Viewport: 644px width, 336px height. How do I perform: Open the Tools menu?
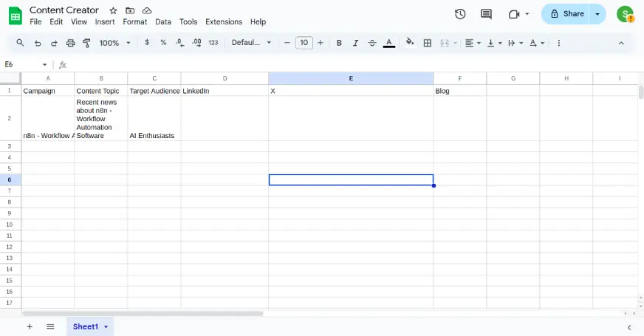tap(188, 21)
